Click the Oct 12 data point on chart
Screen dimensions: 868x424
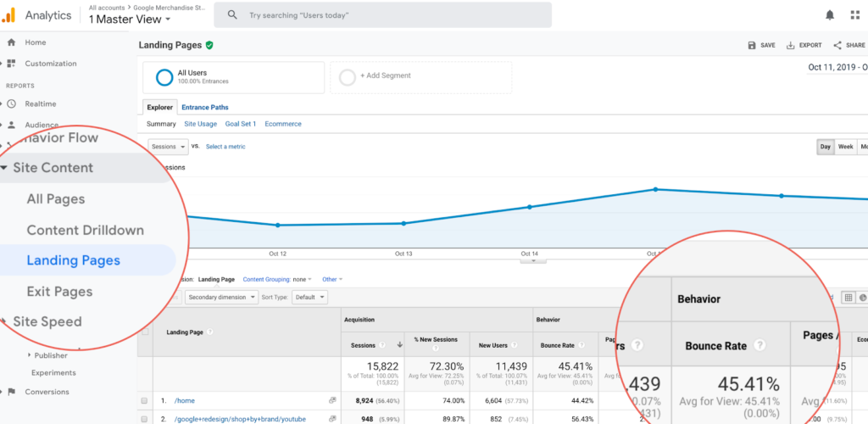click(277, 226)
